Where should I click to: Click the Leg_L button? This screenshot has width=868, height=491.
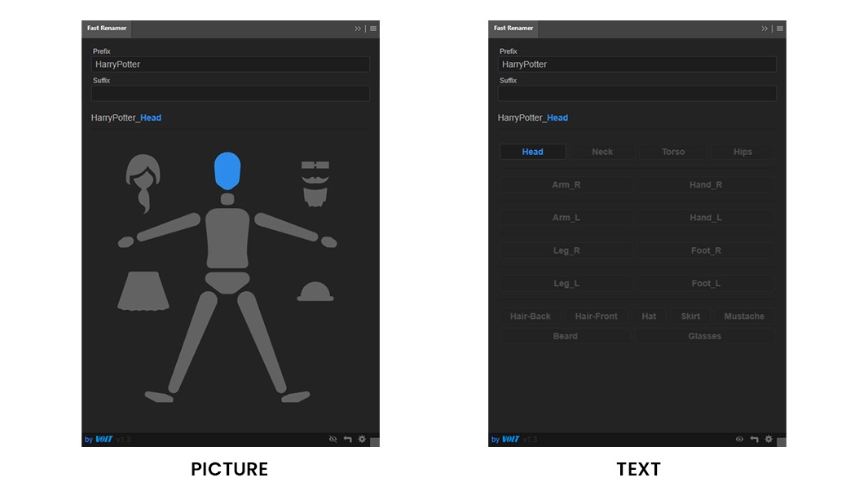(566, 283)
